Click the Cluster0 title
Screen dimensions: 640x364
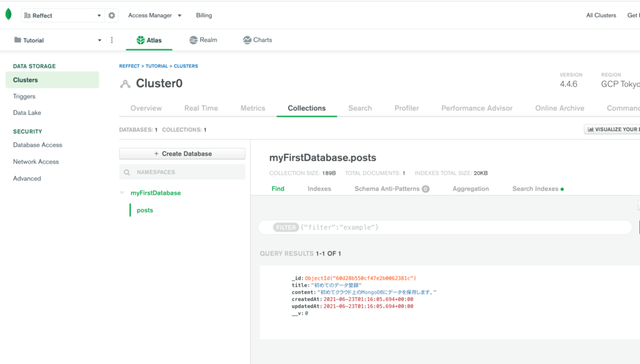pyautogui.click(x=159, y=84)
